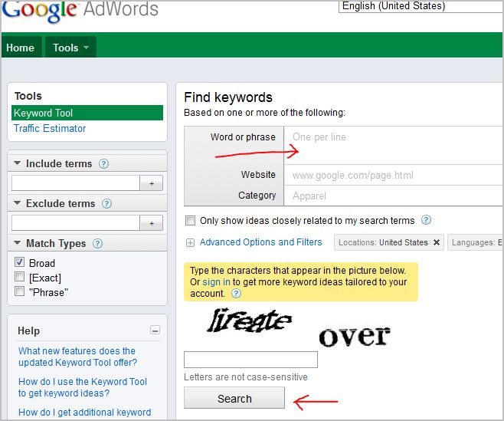
Task: Minimize the Help panel
Action: (x=155, y=331)
